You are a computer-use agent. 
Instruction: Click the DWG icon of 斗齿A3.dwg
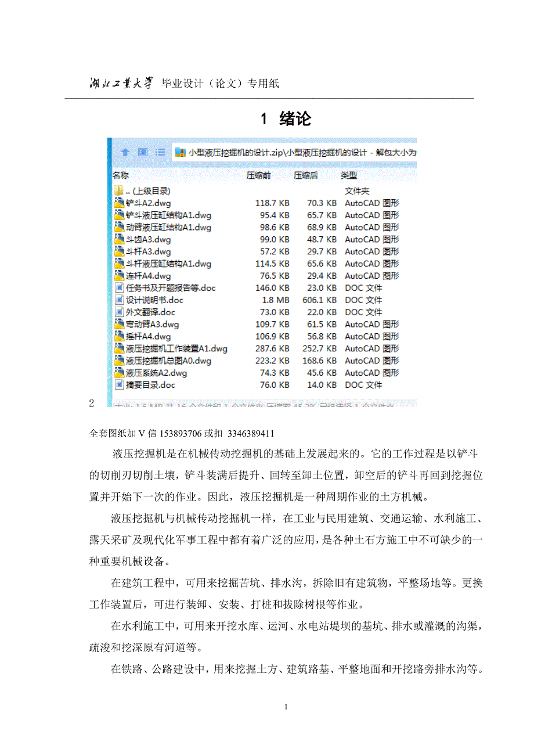[x=120, y=239]
